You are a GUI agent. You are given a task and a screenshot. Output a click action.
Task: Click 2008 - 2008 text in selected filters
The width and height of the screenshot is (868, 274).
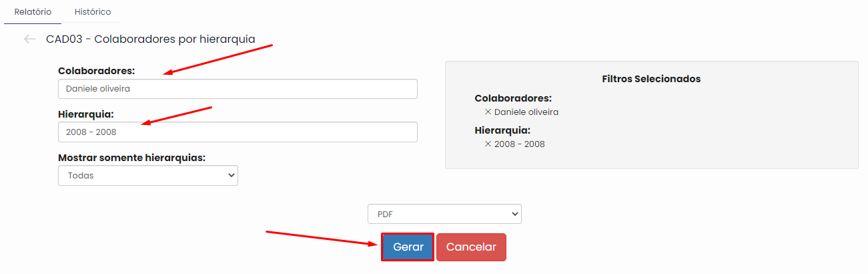[520, 144]
